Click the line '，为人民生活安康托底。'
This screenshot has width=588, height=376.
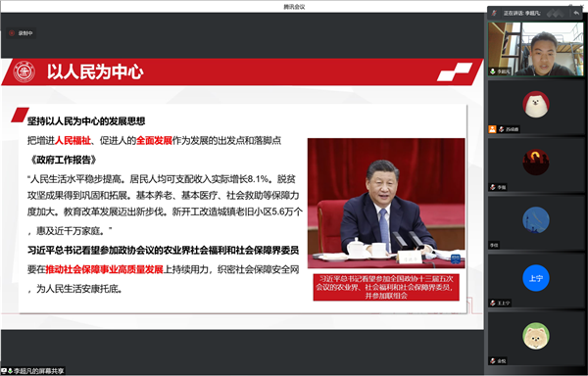click(x=75, y=289)
